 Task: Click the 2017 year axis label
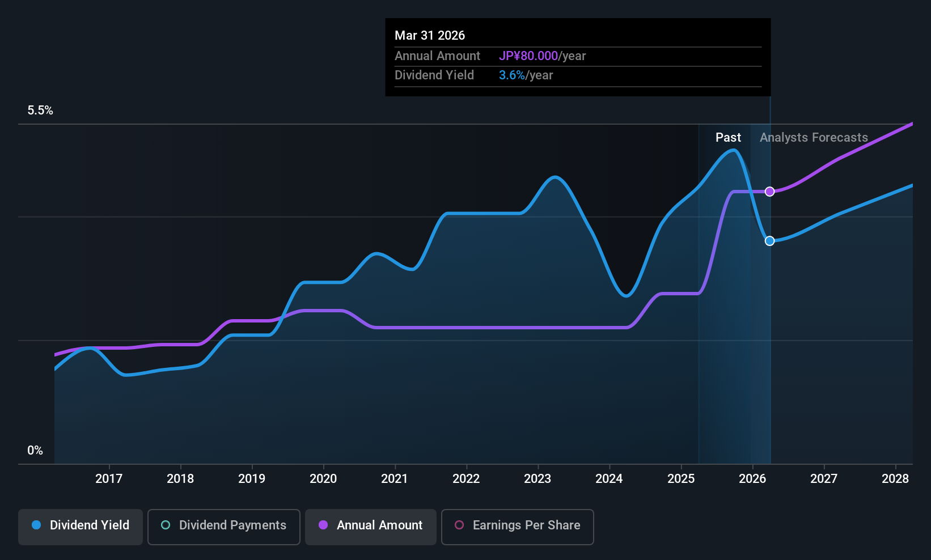click(109, 479)
